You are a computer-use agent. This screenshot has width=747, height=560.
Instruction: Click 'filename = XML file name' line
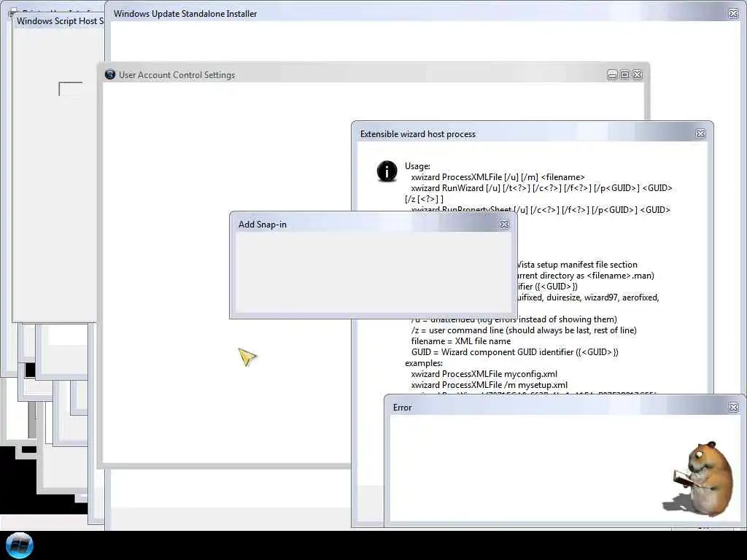pyautogui.click(x=461, y=341)
